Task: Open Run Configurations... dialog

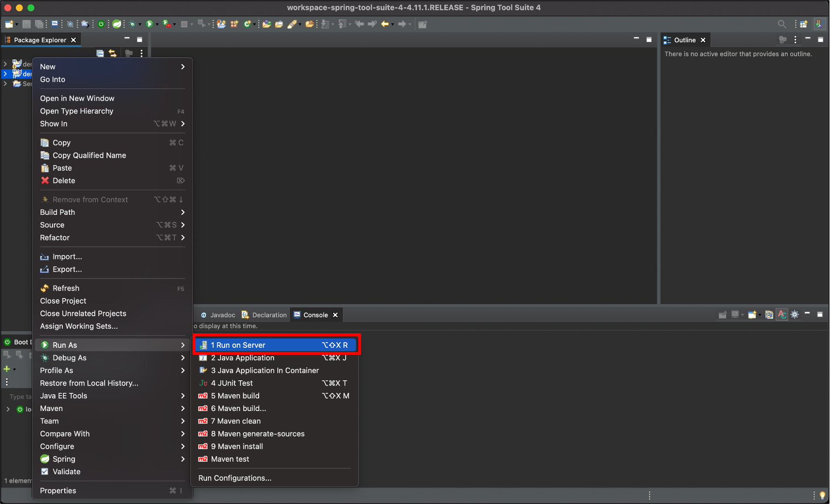Action: (x=275, y=478)
